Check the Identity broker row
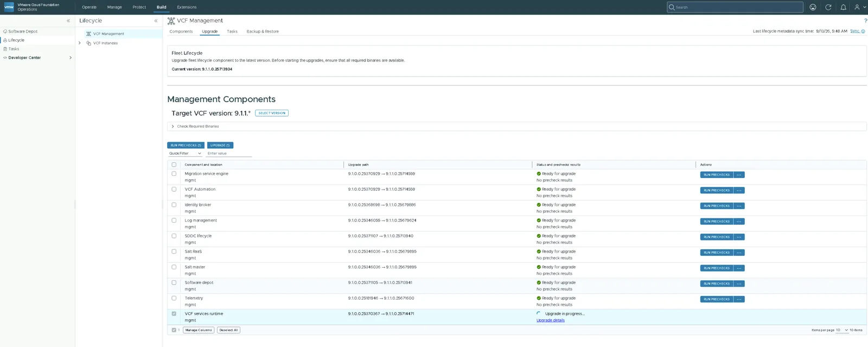Viewport: 868px width, 347px height. (174, 205)
